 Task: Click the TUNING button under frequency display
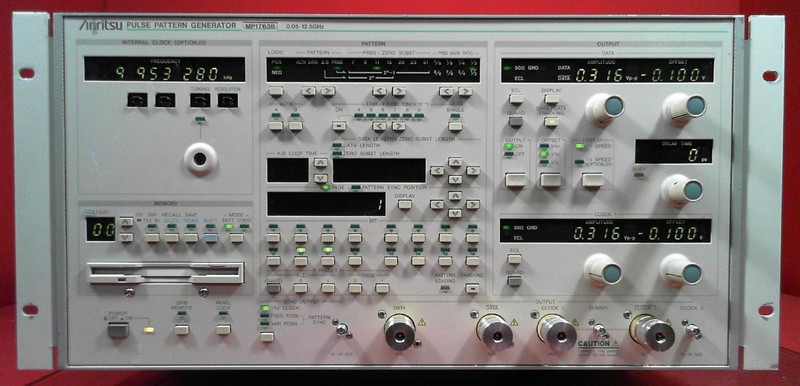click(200, 100)
